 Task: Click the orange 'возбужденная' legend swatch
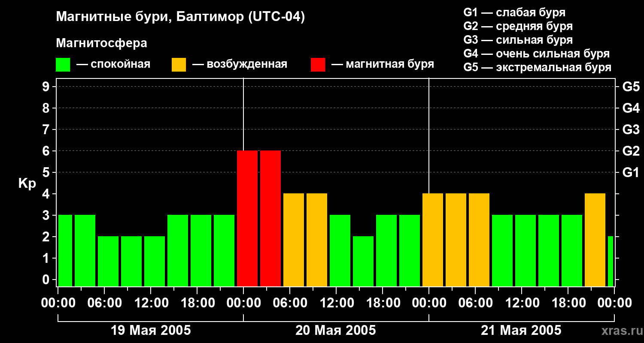179,65
